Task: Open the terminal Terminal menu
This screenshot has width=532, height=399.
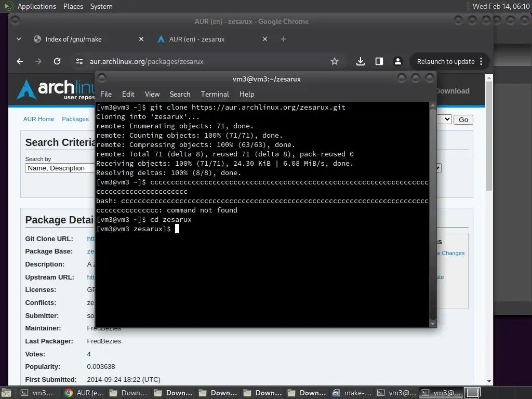Action: [215, 95]
